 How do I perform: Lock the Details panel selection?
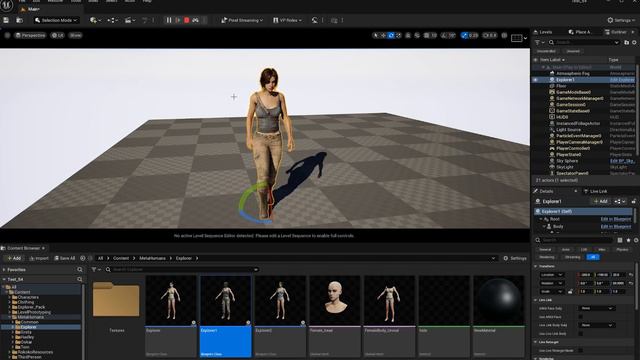point(633,201)
